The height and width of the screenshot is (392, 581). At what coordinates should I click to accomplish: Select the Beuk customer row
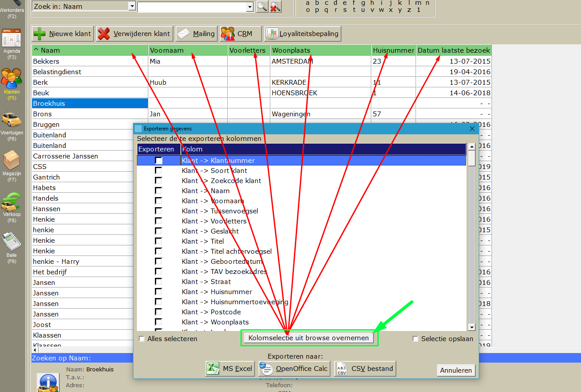[x=262, y=93]
